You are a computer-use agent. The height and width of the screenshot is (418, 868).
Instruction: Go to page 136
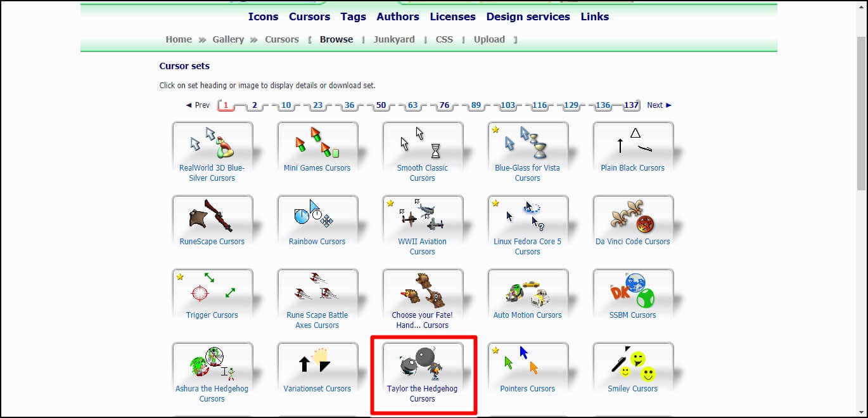603,105
